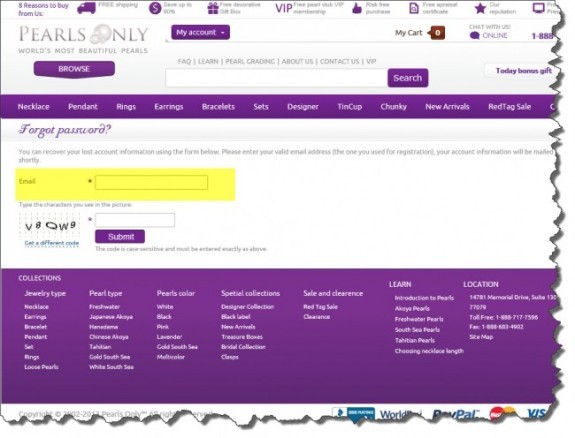Screen dimensions: 575x438
Task: Click the PayPal payment logo
Action: pos(456,415)
